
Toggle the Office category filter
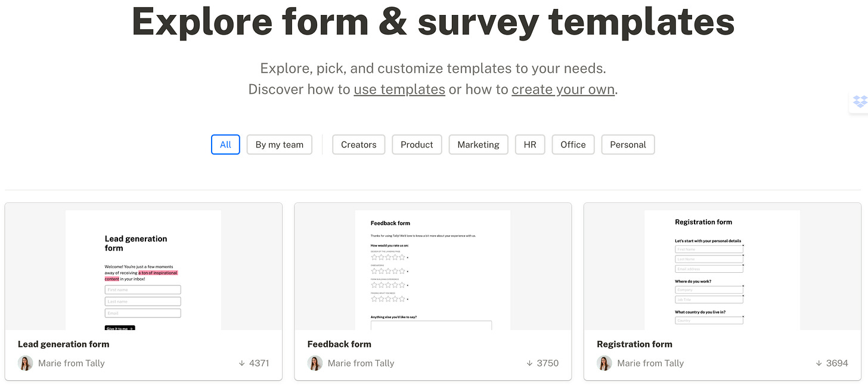click(x=572, y=144)
